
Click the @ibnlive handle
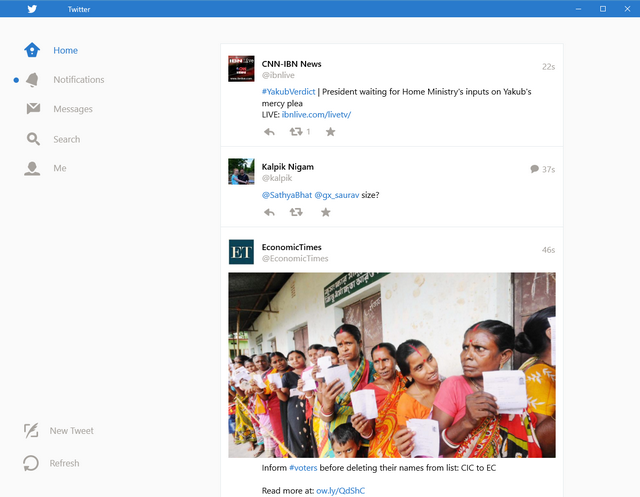[278, 75]
